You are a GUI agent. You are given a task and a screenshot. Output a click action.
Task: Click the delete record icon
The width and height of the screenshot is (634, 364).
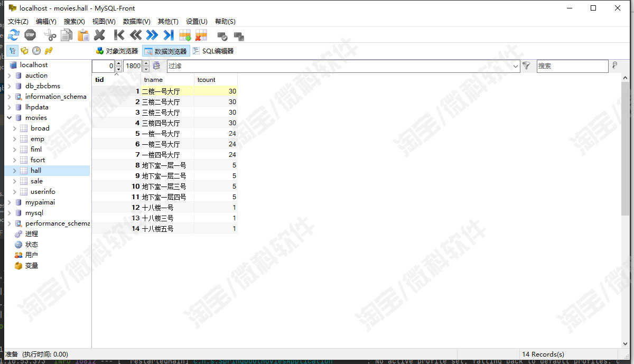[201, 35]
